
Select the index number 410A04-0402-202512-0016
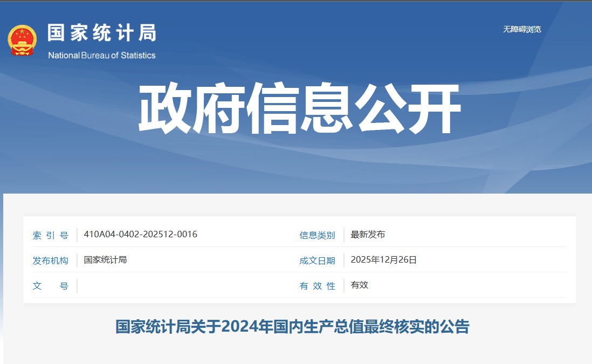pos(141,235)
